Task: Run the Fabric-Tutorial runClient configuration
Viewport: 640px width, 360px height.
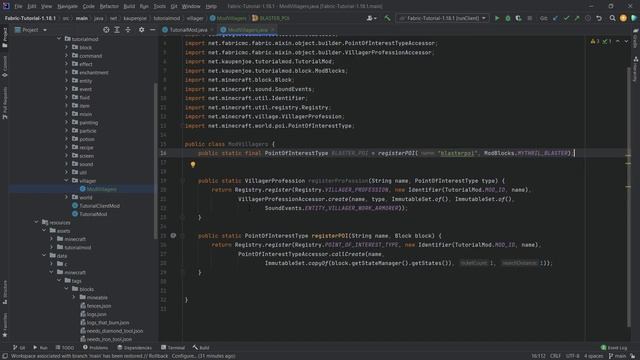Action: pos(497,18)
